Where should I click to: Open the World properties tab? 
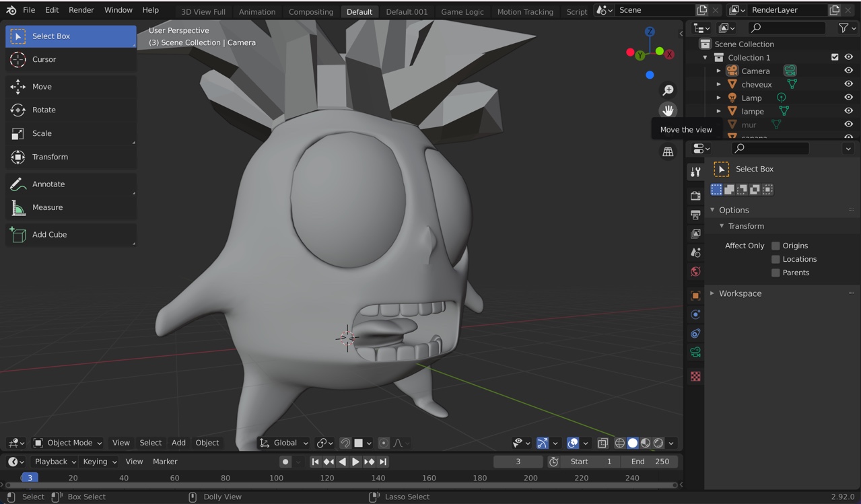pos(695,272)
